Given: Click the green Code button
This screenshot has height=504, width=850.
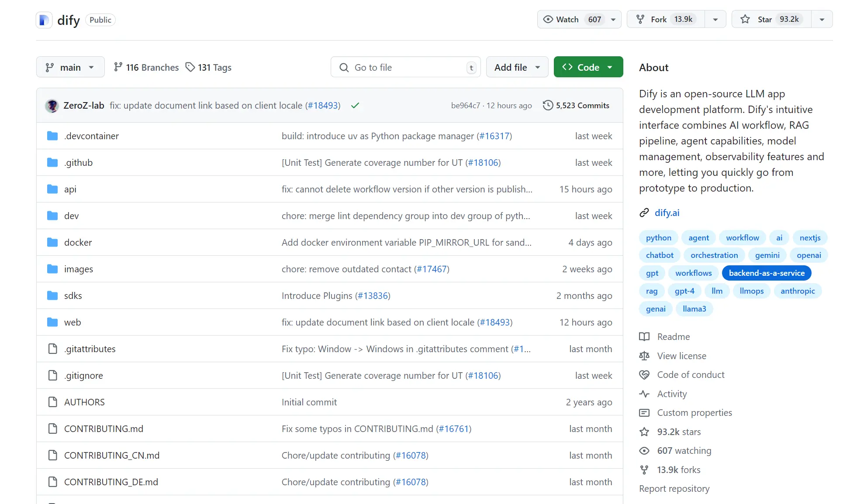Looking at the screenshot, I should tap(588, 67).
